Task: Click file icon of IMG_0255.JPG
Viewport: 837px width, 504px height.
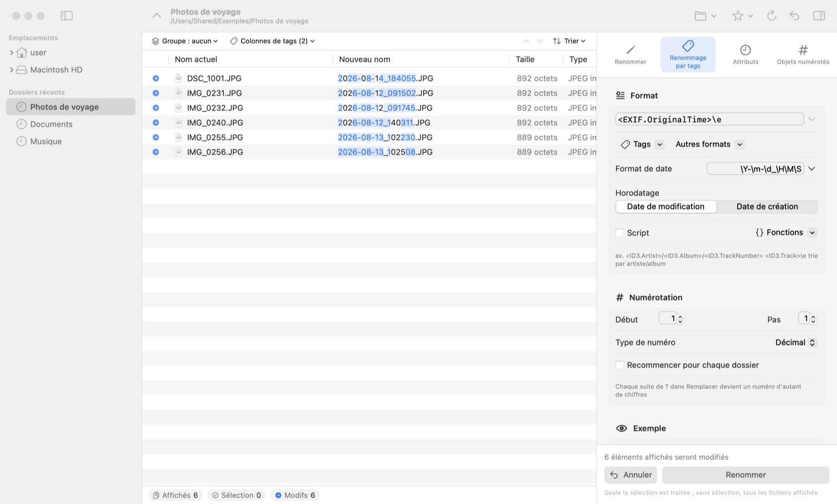Action: click(178, 137)
